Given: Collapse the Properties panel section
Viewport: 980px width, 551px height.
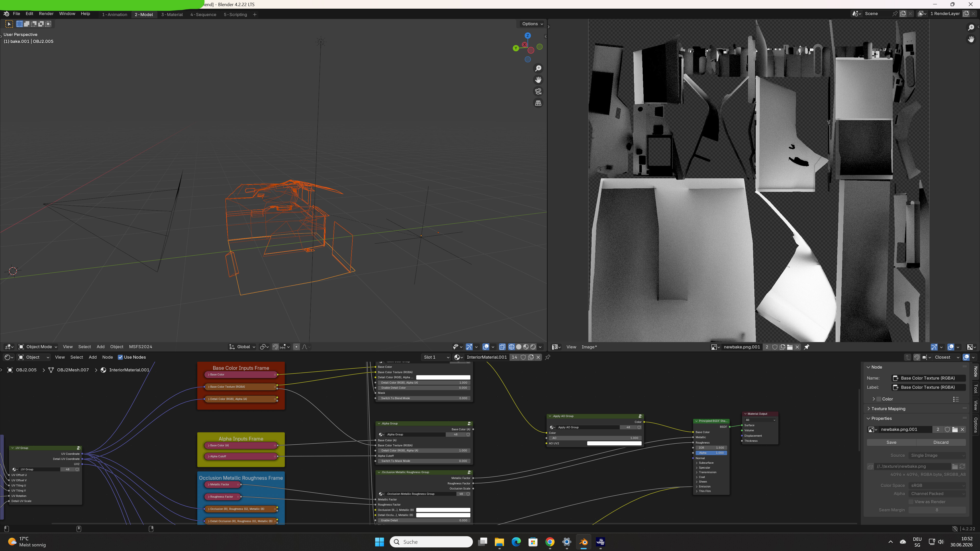Looking at the screenshot, I should pos(881,418).
